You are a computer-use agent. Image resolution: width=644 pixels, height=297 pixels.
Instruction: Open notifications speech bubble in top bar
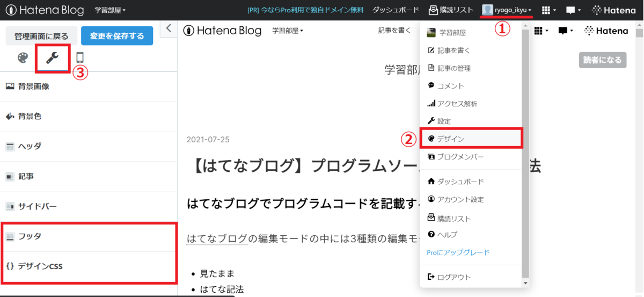point(573,10)
